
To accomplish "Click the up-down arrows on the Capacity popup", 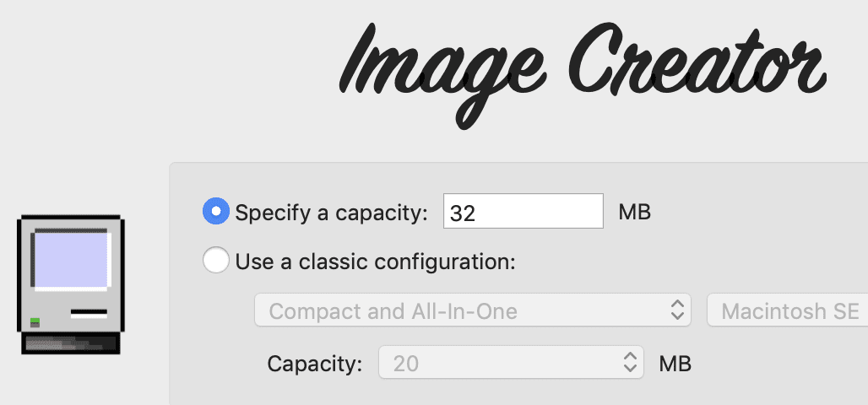I will pos(629,364).
